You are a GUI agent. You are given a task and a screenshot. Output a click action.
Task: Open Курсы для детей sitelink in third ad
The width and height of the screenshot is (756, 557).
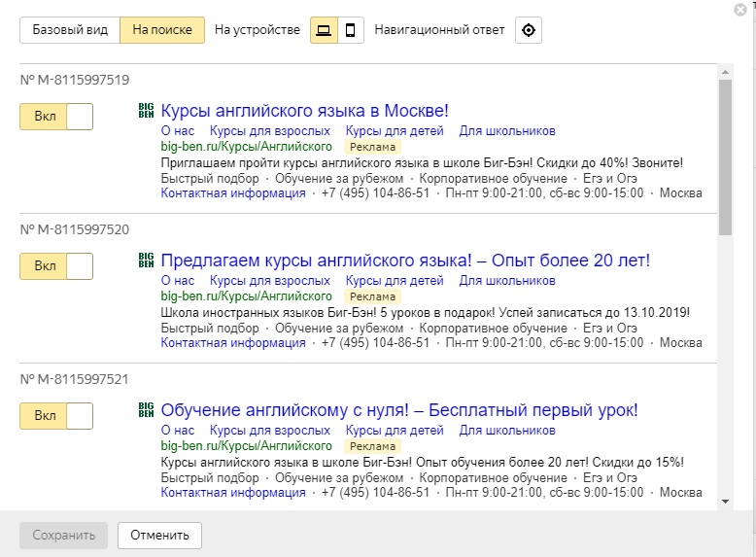click(x=395, y=431)
